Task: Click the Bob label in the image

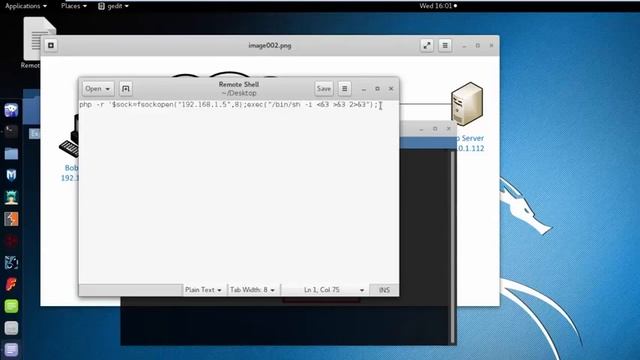Action: tap(71, 168)
